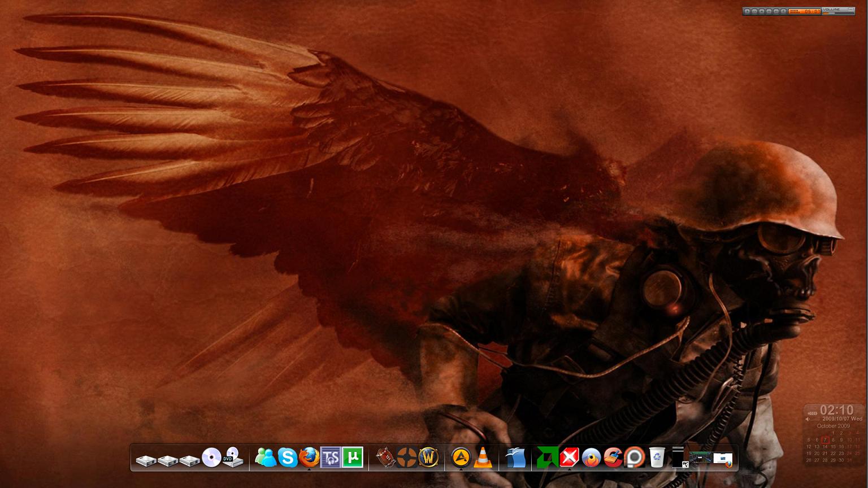
Task: Click the red X icon in the dock
Action: pos(569,457)
